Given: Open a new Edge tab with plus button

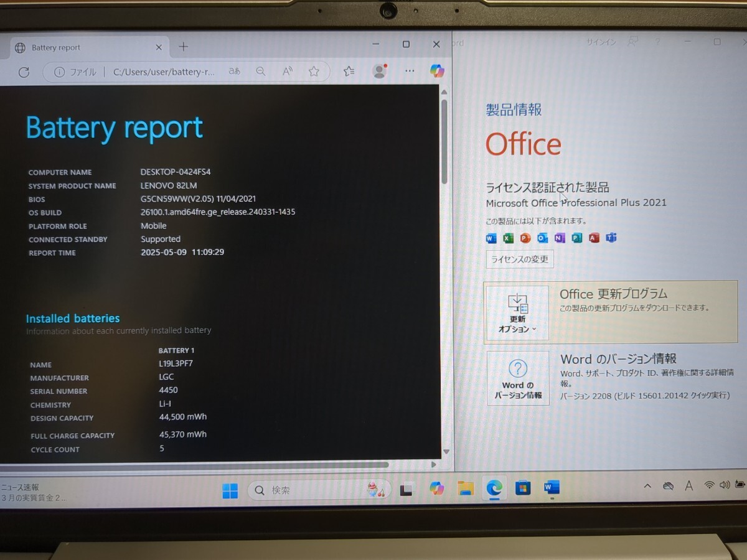Looking at the screenshot, I should pos(183,47).
